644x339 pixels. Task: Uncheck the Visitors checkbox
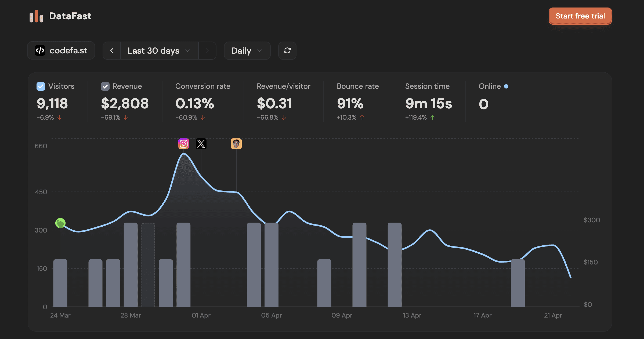click(41, 86)
